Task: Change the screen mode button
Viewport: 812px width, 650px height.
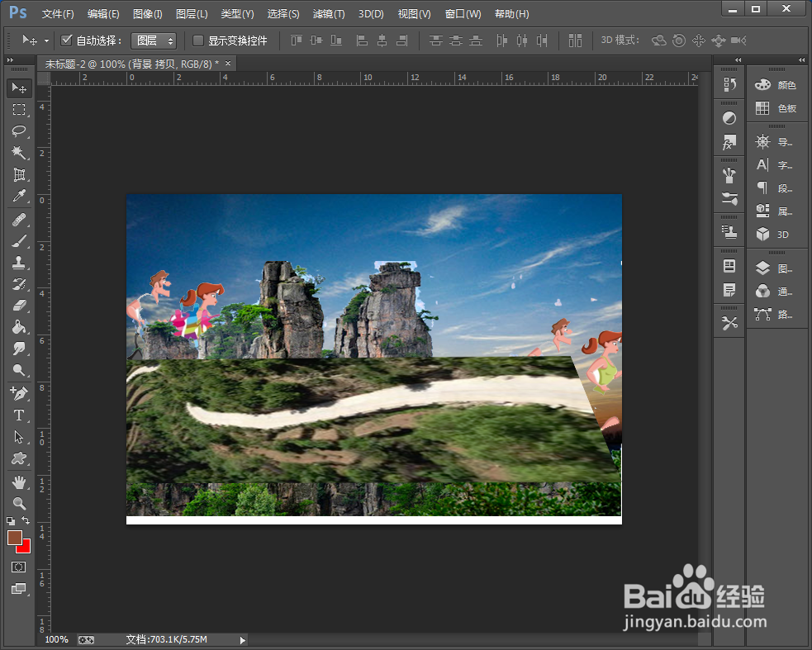Action: [x=19, y=588]
